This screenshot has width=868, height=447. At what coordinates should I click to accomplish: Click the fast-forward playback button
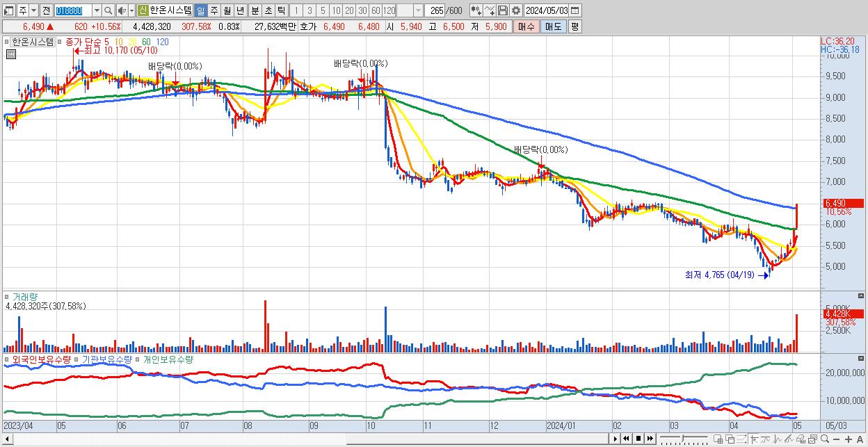point(650,439)
